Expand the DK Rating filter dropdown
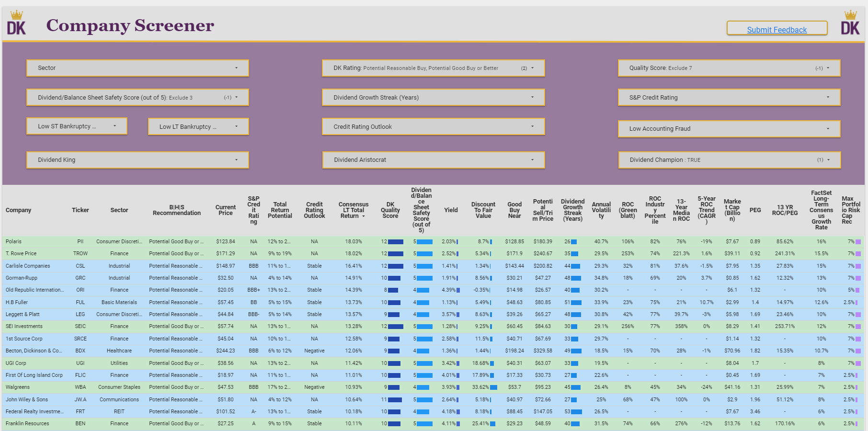The height and width of the screenshot is (431, 868). [x=433, y=68]
